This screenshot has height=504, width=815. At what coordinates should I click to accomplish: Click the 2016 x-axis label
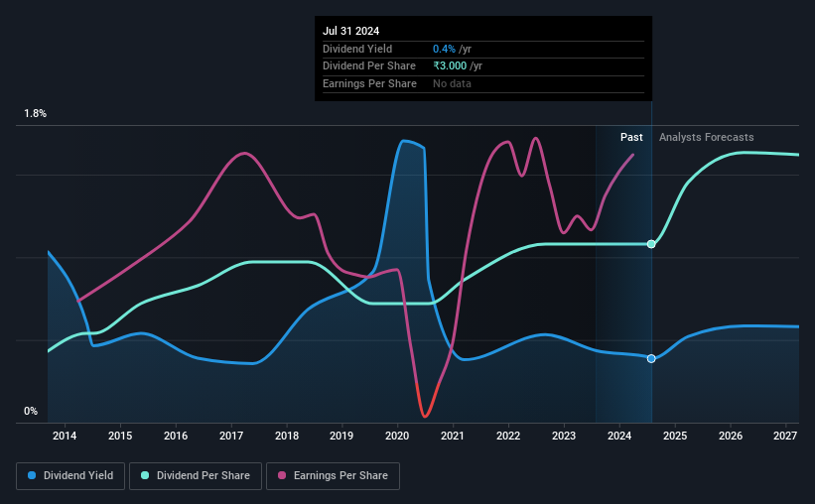[176, 436]
